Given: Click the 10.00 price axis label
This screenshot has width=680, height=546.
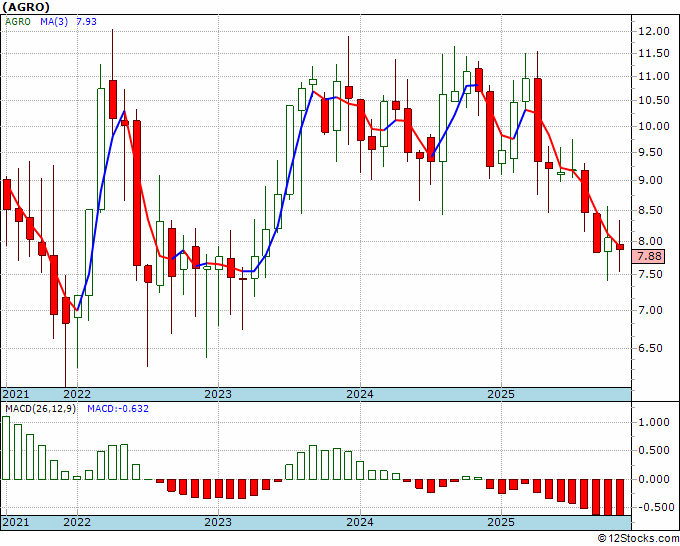Looking at the screenshot, I should [x=654, y=126].
